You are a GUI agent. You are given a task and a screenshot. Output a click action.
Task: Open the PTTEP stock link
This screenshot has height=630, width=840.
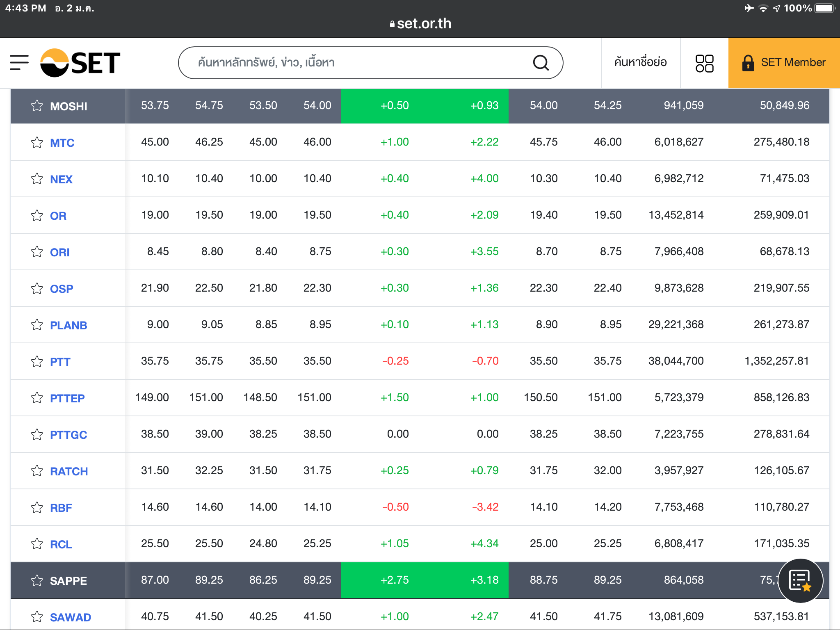(x=67, y=398)
